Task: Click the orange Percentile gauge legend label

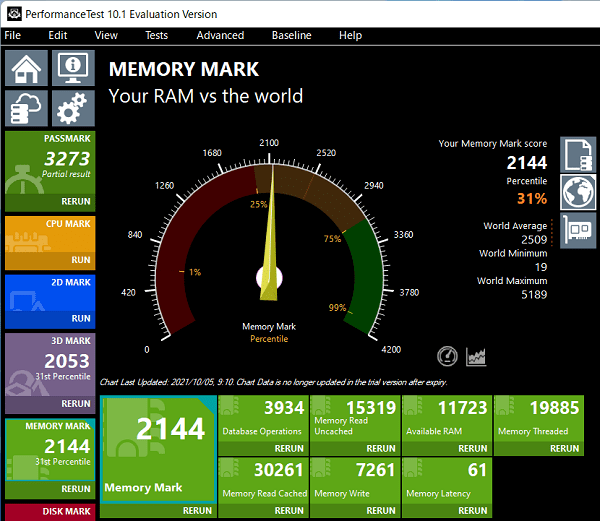Action: click(x=269, y=339)
